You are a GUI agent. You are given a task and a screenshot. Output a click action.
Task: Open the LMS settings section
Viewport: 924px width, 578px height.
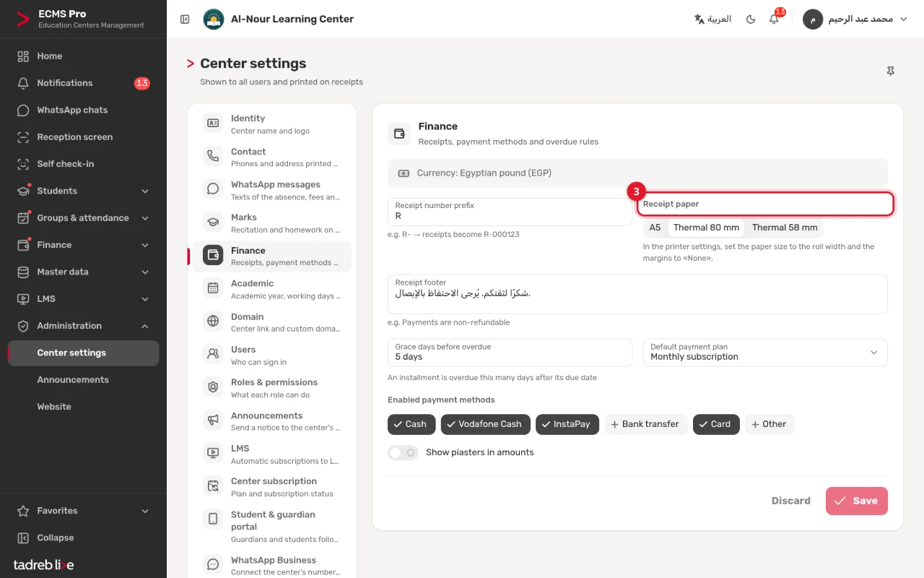(x=272, y=454)
